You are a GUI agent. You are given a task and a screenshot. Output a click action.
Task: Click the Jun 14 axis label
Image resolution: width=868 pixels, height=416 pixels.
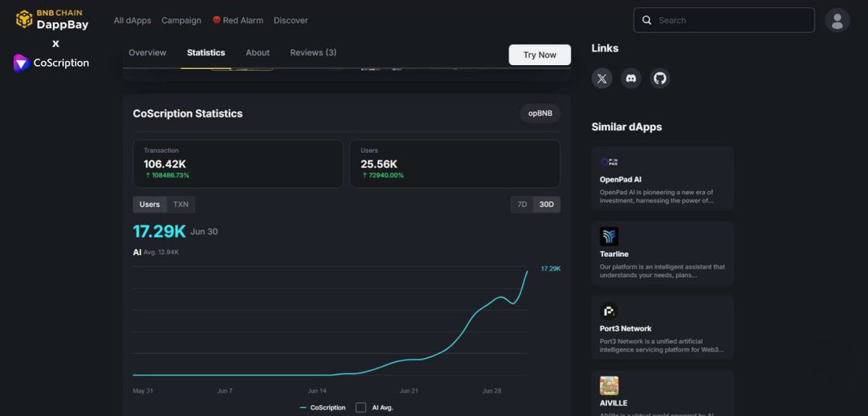[317, 391]
